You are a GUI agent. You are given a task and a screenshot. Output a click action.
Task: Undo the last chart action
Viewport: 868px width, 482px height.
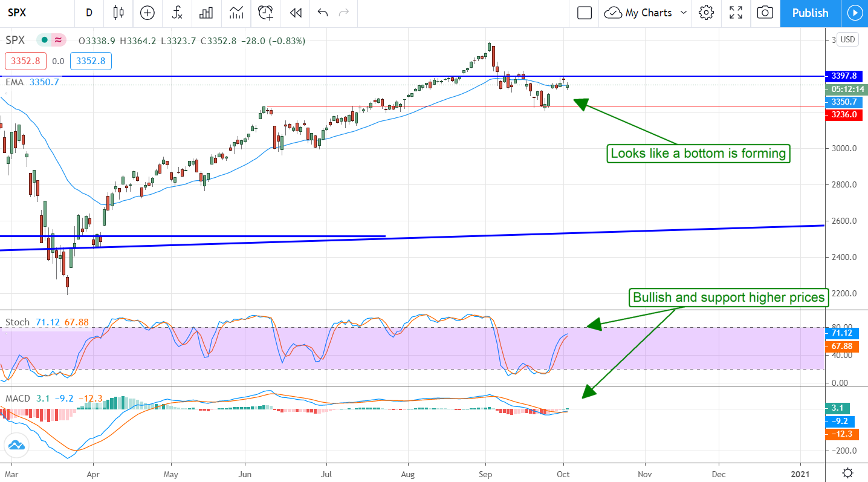click(x=322, y=13)
